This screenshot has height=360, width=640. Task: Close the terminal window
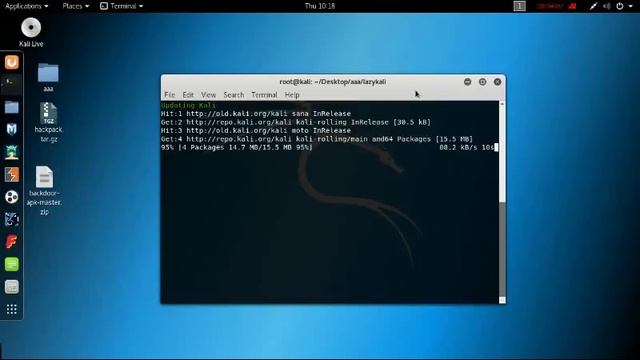[498, 82]
